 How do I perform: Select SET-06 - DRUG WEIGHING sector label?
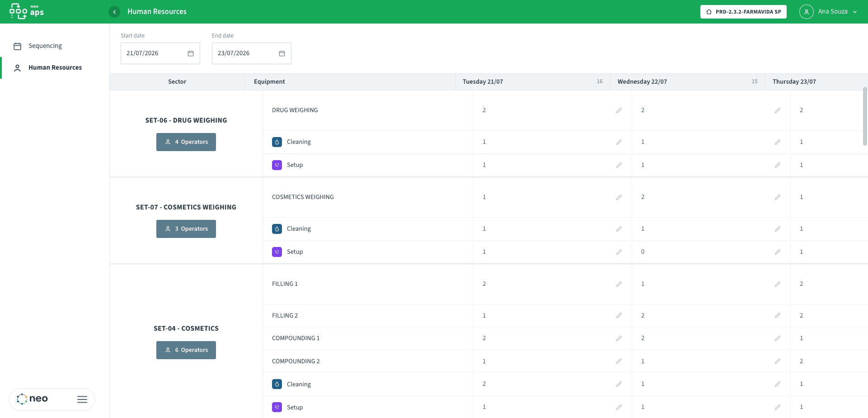[186, 120]
